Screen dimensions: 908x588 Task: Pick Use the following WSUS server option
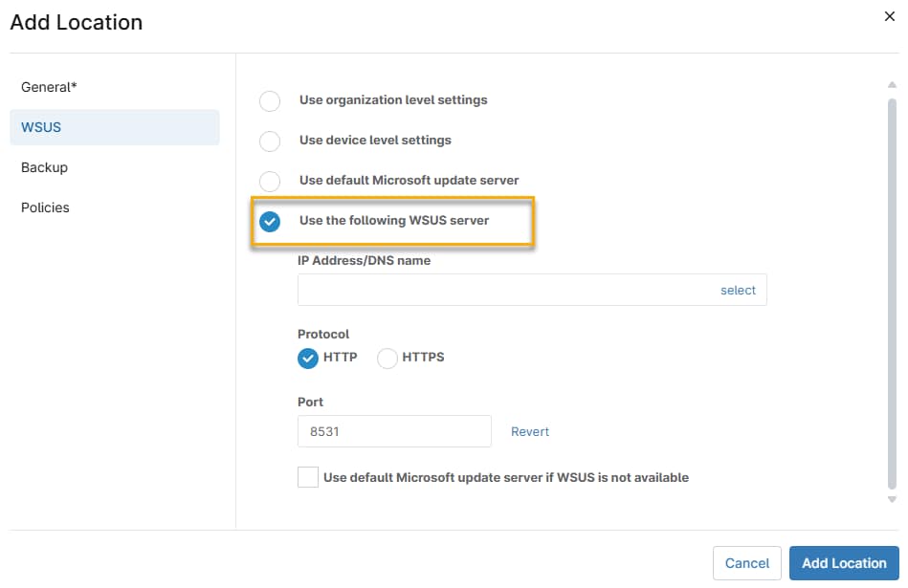coord(269,221)
